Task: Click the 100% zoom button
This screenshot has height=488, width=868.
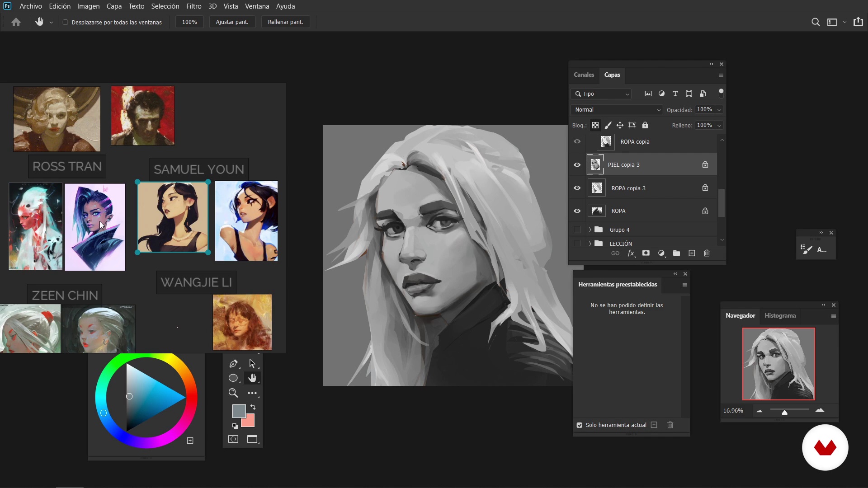Action: 189,22
